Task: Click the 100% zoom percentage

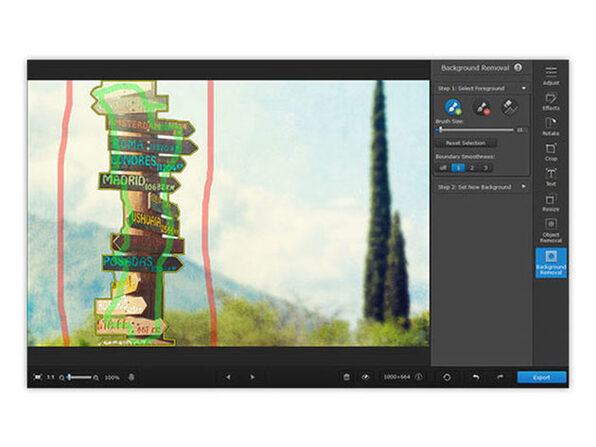Action: (x=112, y=378)
